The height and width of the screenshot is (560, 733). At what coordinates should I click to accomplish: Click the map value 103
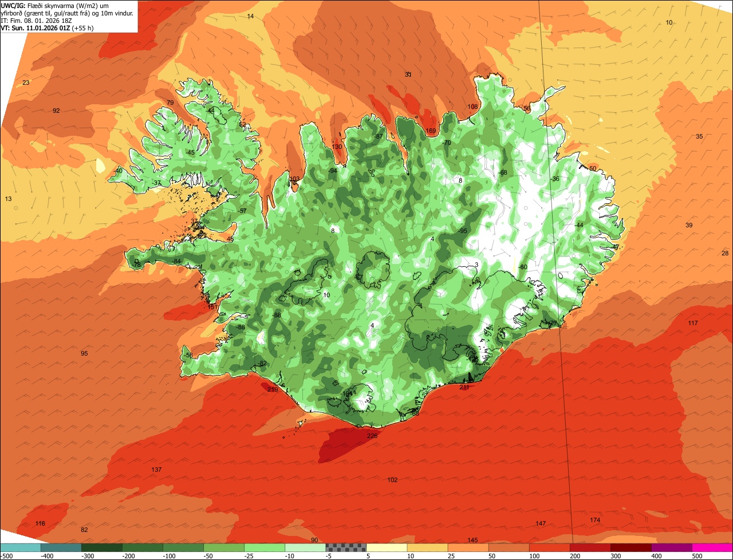pos(294,179)
